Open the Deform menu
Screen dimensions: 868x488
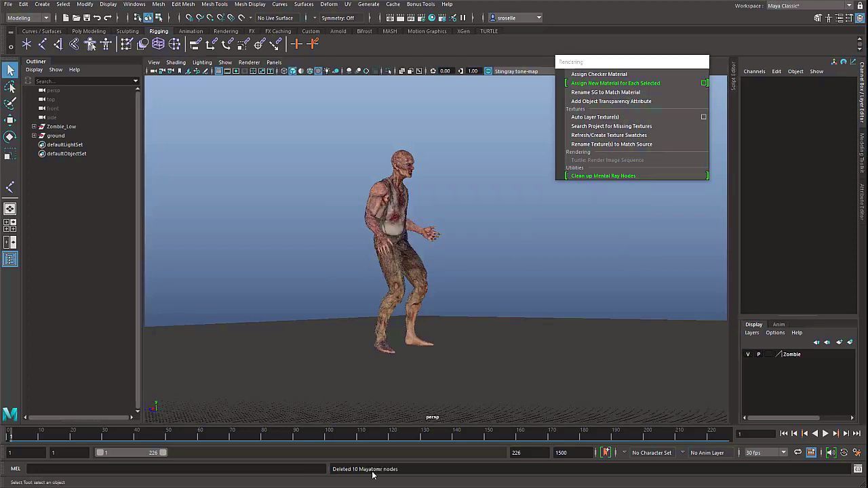click(x=329, y=4)
